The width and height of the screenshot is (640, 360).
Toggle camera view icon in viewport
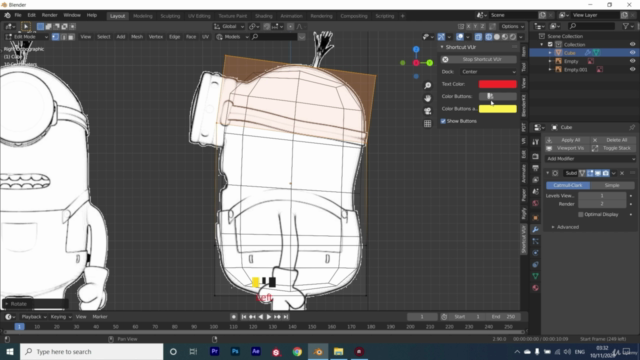pos(427,111)
